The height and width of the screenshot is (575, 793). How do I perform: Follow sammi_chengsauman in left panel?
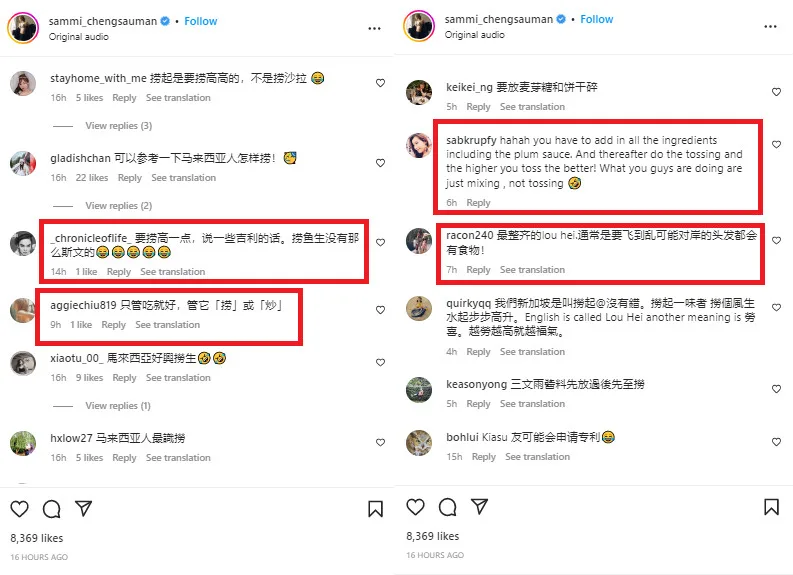click(x=201, y=21)
